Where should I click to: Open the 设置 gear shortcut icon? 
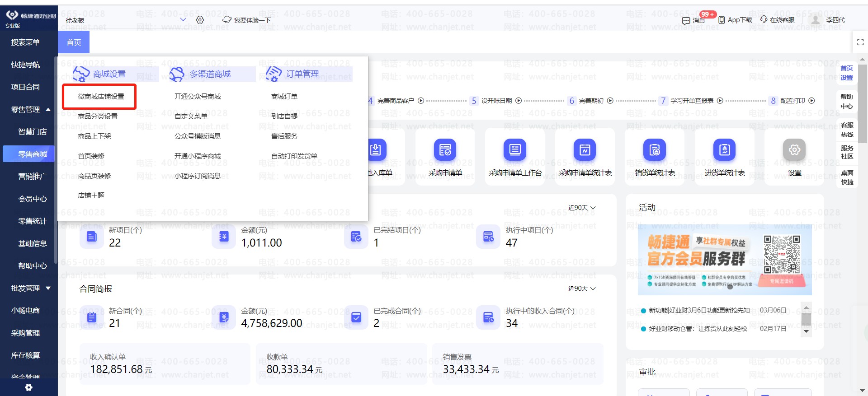(794, 150)
